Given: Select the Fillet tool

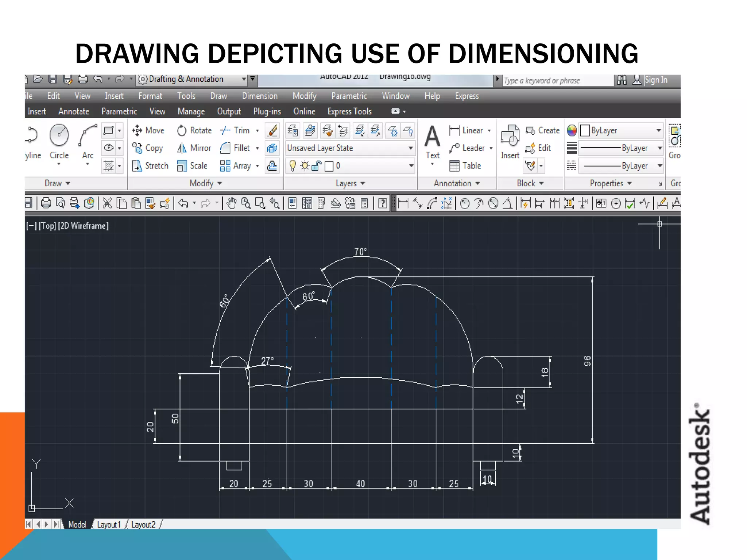Looking at the screenshot, I should [235, 148].
